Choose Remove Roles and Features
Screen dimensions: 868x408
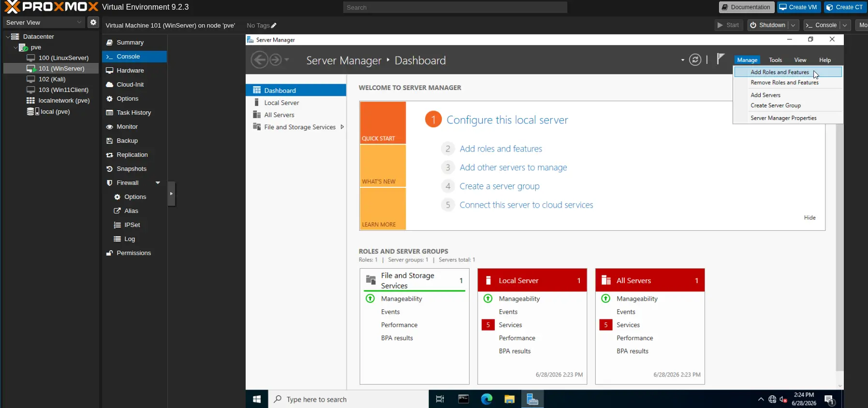click(x=788, y=83)
